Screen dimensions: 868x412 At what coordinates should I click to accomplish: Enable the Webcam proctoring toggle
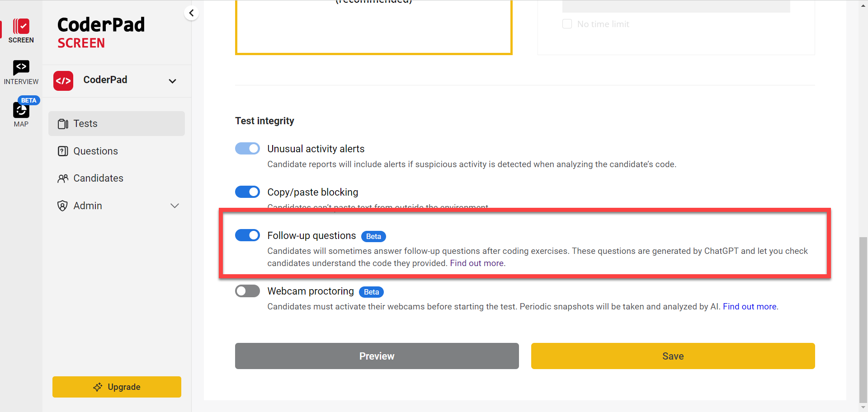pyautogui.click(x=247, y=291)
